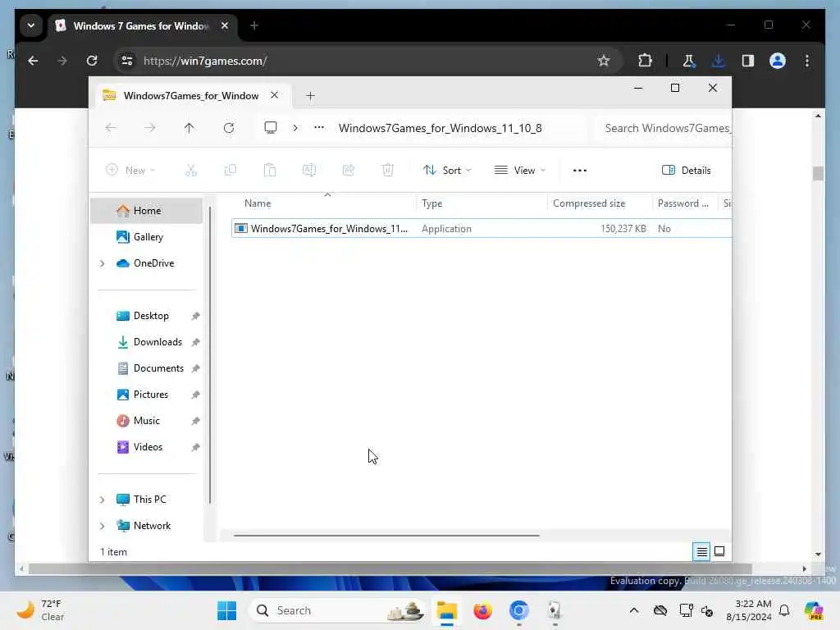Open Chrome three-dot menu
This screenshot has width=840, height=630.
coord(807,61)
